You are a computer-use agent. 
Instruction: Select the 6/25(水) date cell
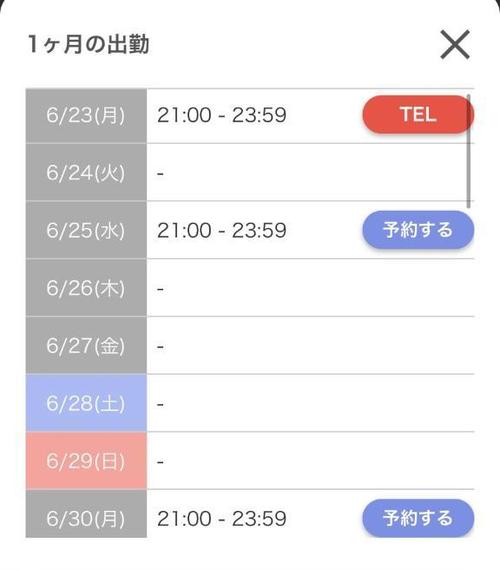click(x=86, y=230)
